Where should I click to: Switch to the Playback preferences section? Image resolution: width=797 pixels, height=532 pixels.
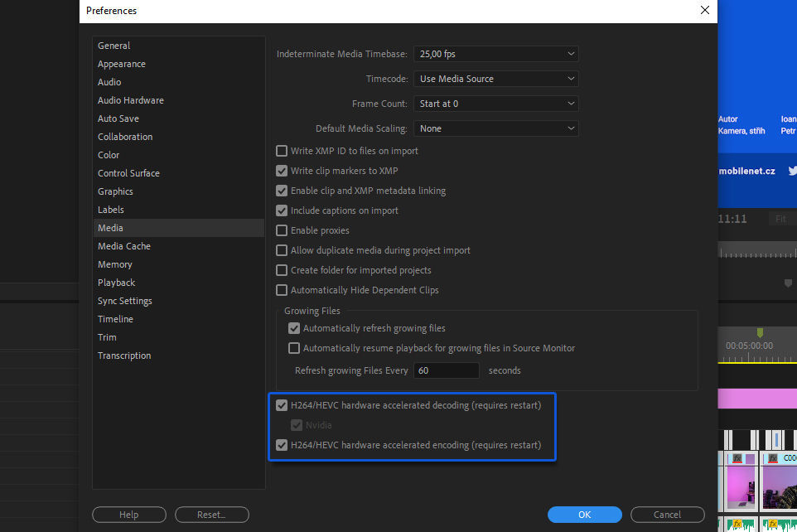(x=116, y=282)
